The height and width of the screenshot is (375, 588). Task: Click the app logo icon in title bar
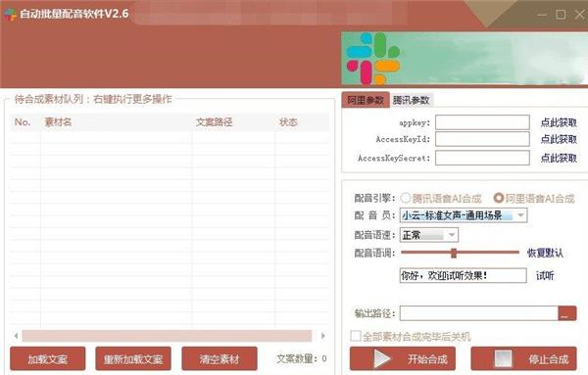[x=11, y=15]
